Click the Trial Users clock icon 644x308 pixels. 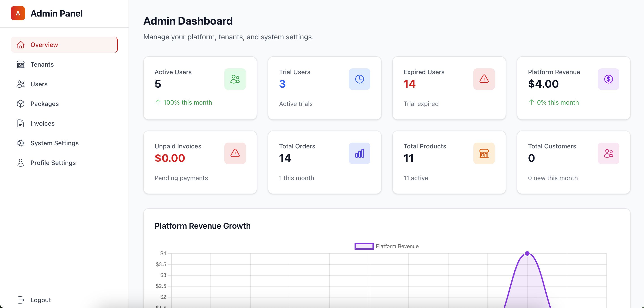click(x=359, y=79)
